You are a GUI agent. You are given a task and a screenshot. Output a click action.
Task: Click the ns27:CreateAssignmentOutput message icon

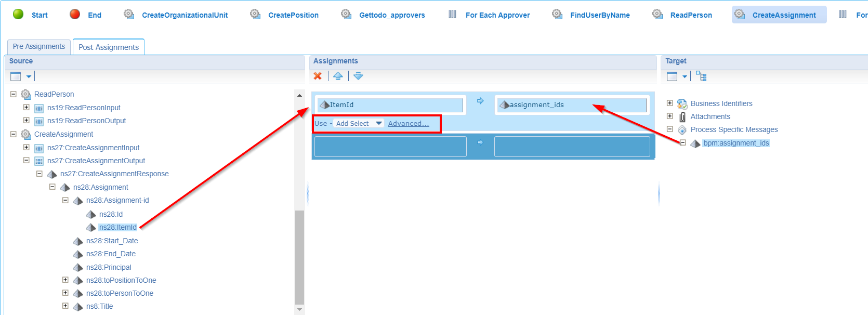coord(39,161)
